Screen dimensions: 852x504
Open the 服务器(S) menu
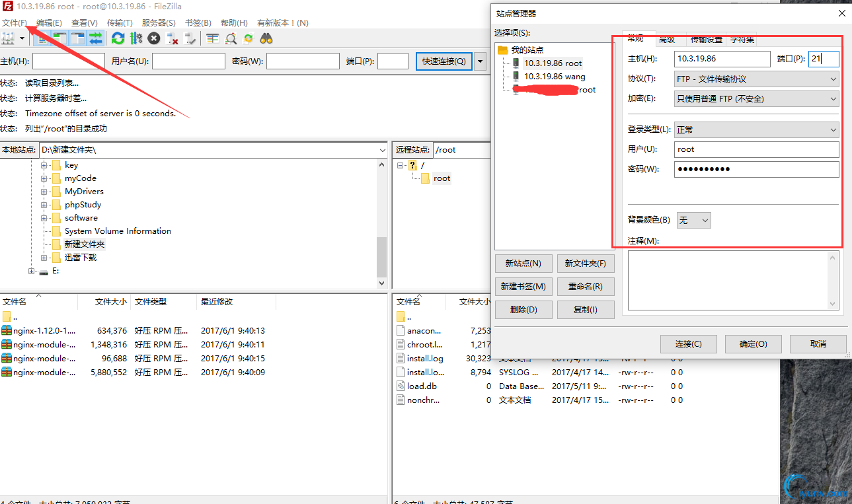pos(159,22)
